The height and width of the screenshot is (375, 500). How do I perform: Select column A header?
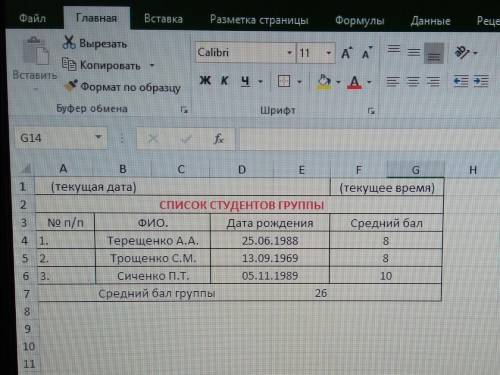63,169
